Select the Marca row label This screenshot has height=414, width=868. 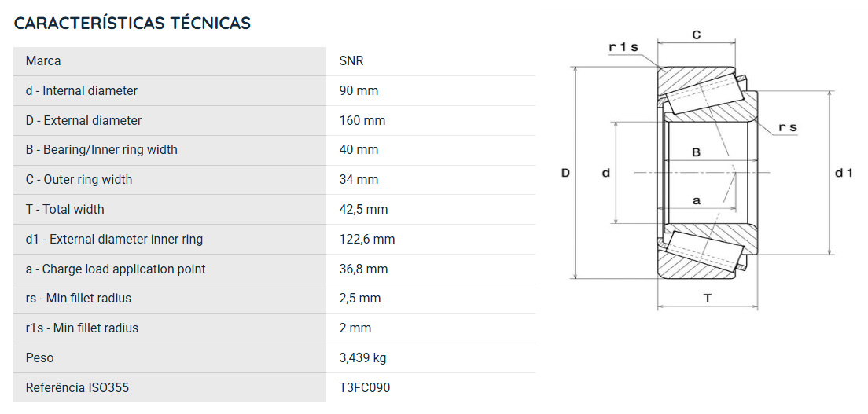43,61
